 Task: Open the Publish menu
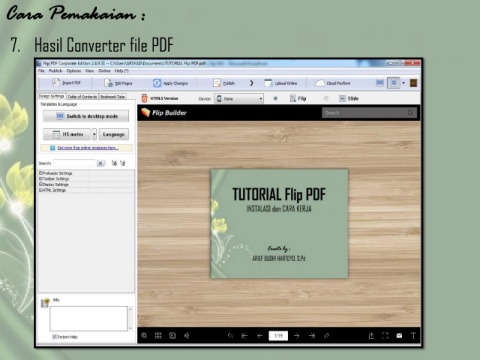[55, 71]
